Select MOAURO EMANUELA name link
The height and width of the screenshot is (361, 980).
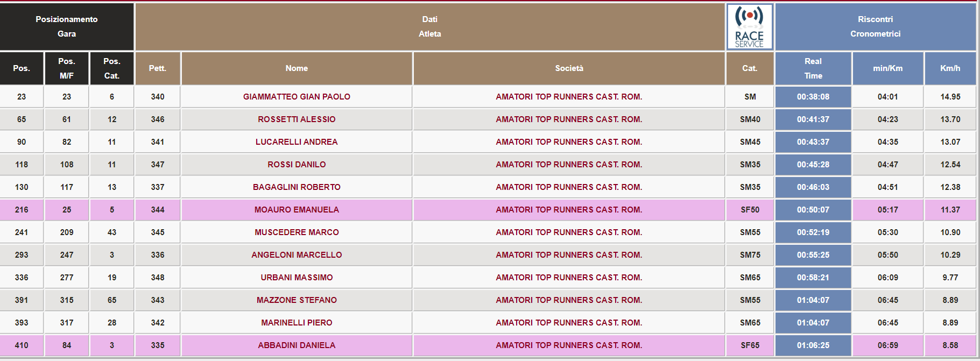(297, 210)
